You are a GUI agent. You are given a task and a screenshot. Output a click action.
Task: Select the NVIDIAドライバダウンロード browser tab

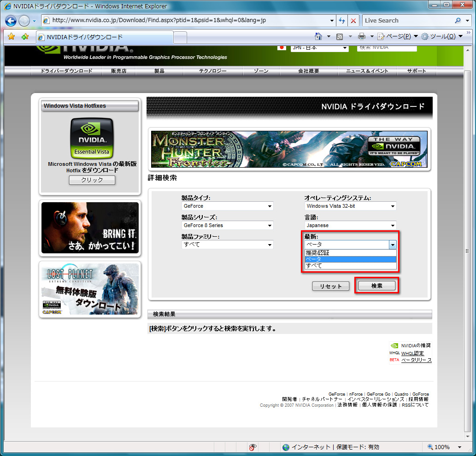tap(105, 37)
